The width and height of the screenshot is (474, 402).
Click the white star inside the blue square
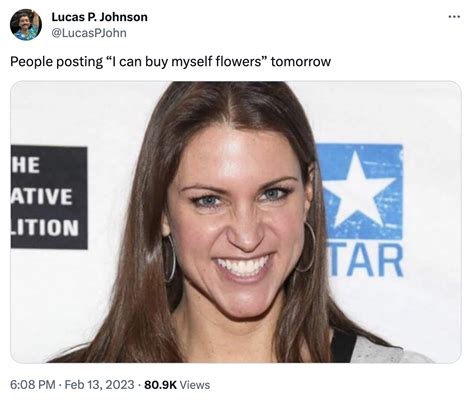(x=358, y=190)
